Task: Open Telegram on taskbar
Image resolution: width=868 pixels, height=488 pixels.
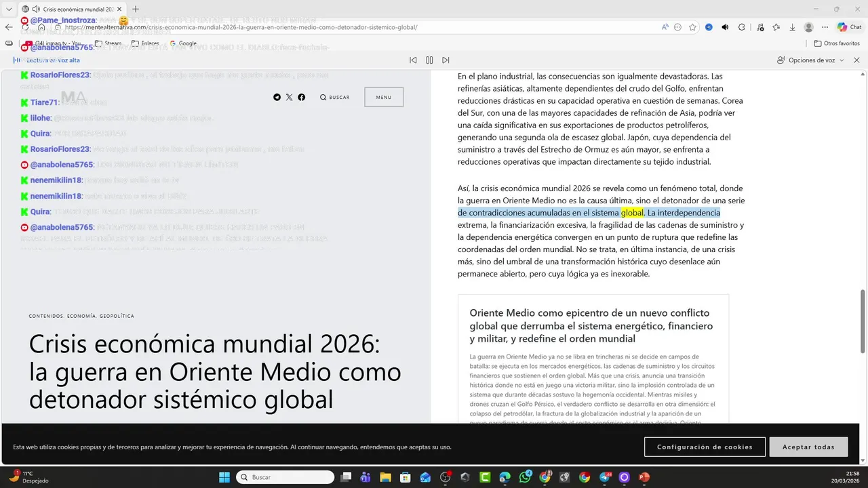Action: click(x=605, y=477)
